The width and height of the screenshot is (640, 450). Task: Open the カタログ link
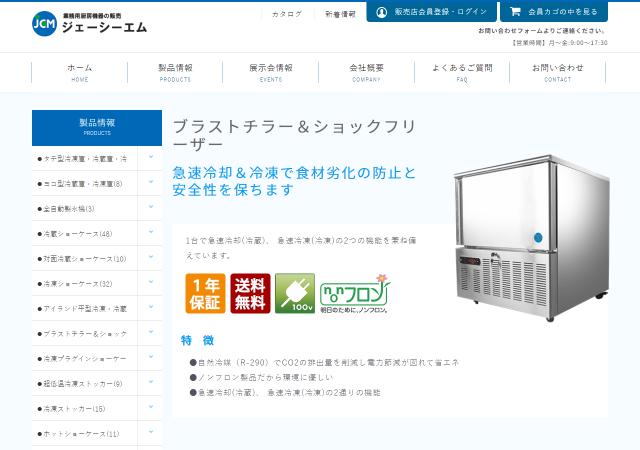(x=287, y=14)
